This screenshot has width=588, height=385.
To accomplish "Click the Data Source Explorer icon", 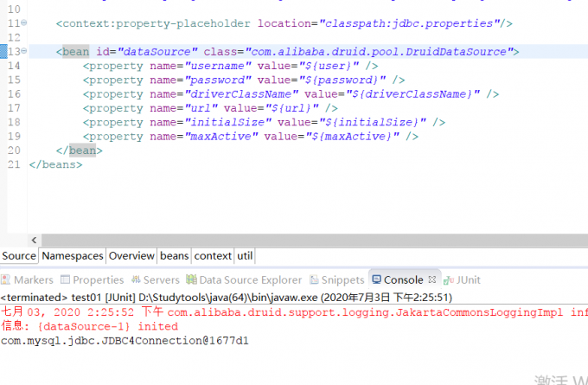I will [x=192, y=279].
